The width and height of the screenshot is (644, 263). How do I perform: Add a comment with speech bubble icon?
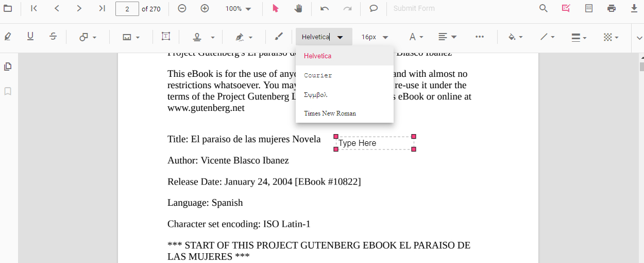pos(374,8)
